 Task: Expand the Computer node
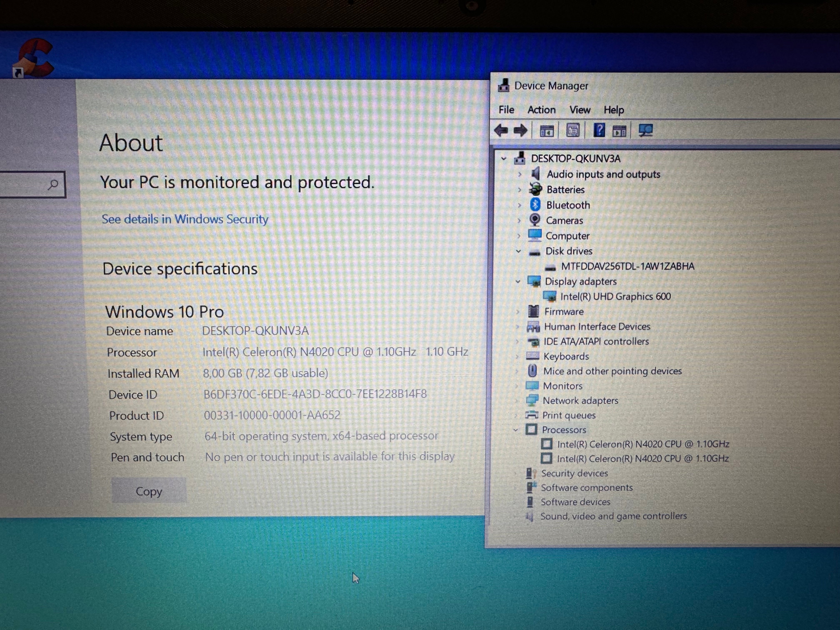click(x=519, y=236)
